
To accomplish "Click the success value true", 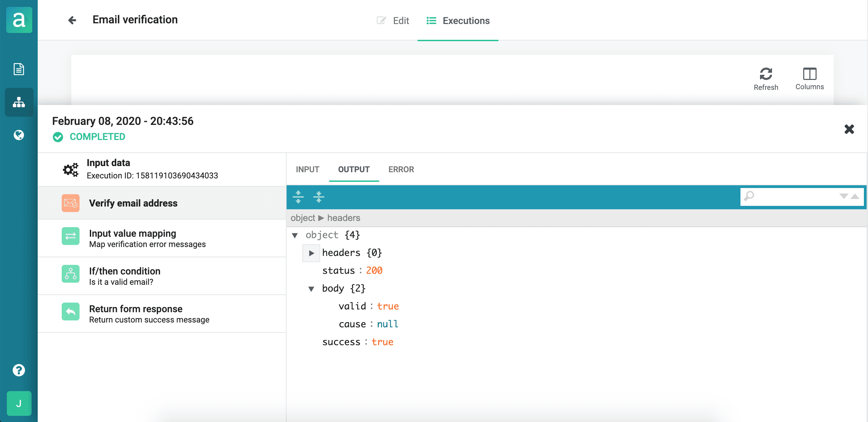I will [383, 342].
